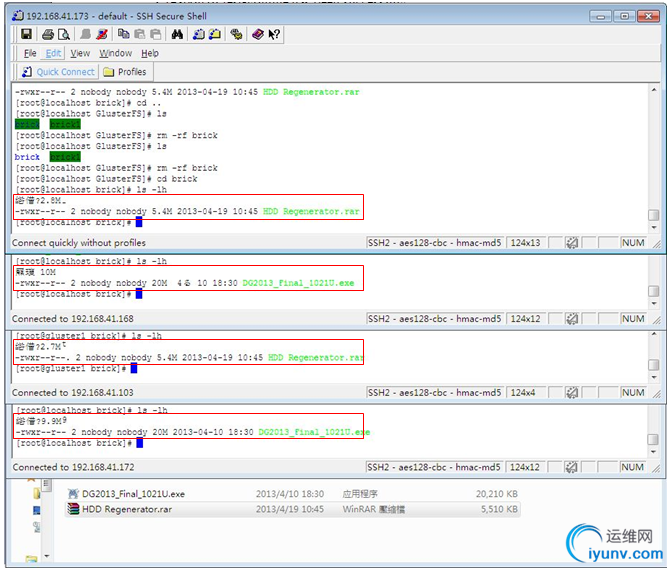Viewport: 669px width, 570px height.
Task: Click scrollbar thumb in 192.168.41.103 window
Action: click(x=654, y=365)
